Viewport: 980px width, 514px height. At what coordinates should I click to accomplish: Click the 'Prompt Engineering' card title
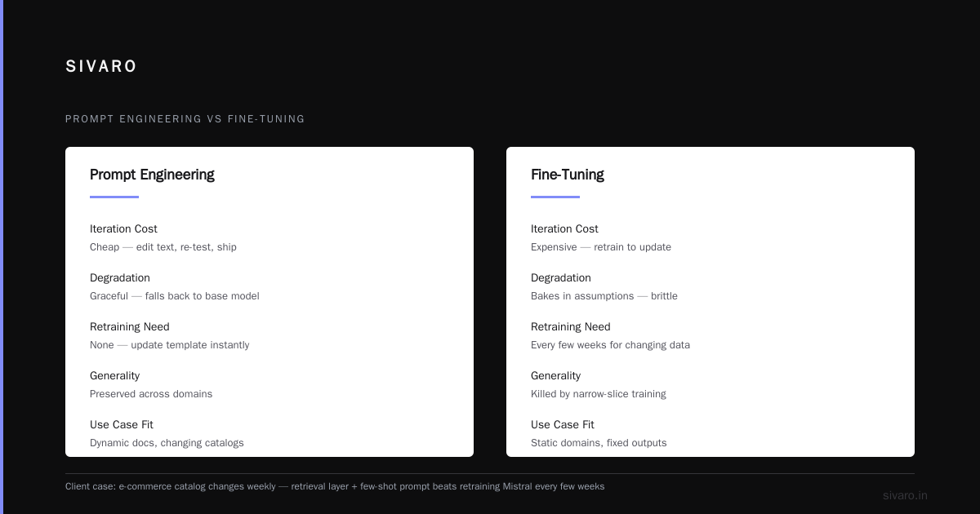pyautogui.click(x=152, y=175)
